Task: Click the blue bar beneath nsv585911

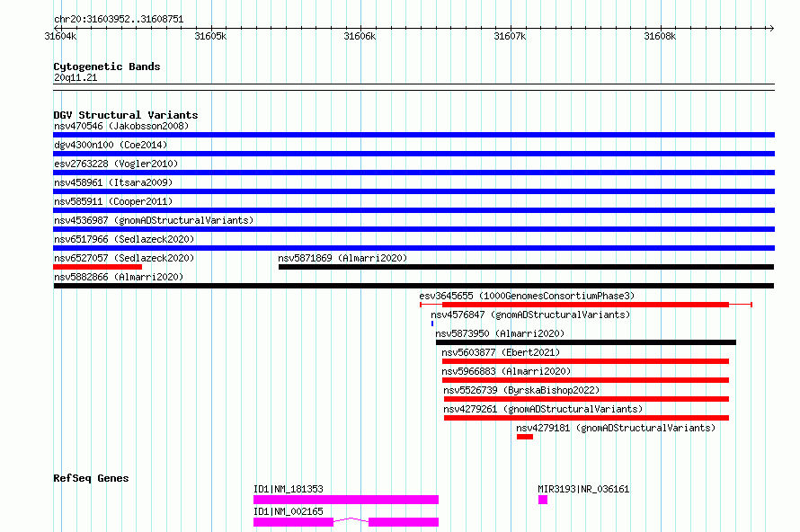Action: pos(413,210)
